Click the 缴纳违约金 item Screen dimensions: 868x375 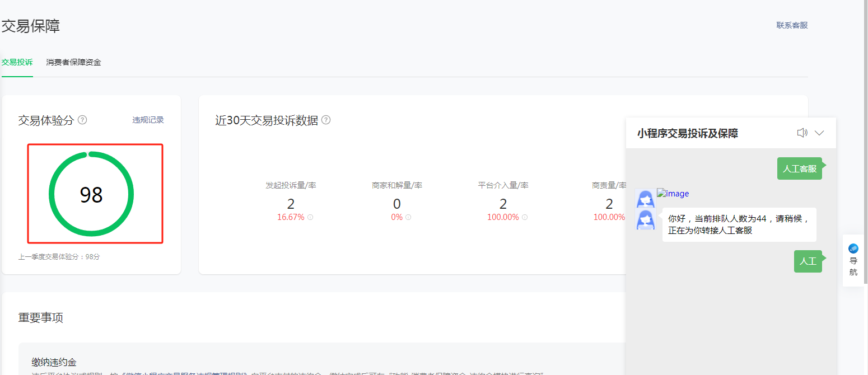tap(54, 363)
